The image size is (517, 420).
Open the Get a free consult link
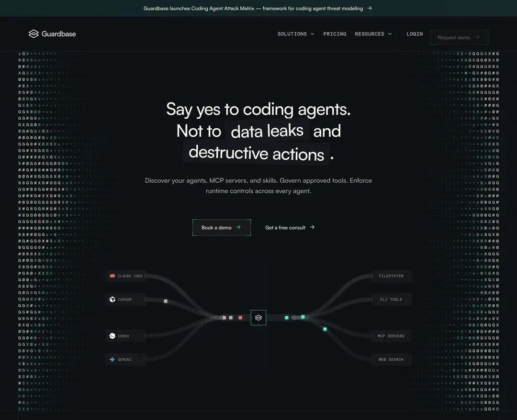(290, 227)
